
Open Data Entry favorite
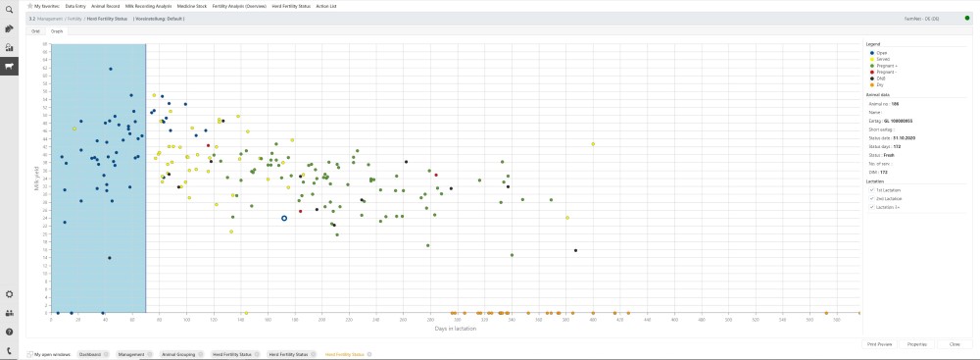[75, 6]
